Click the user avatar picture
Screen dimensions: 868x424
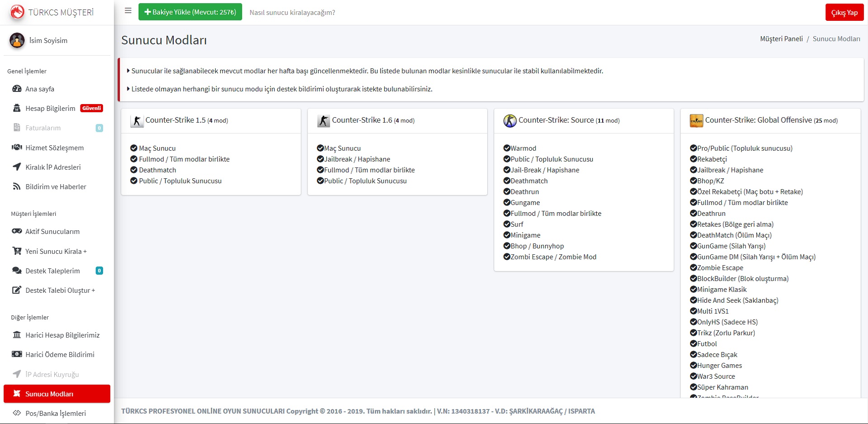pos(17,40)
